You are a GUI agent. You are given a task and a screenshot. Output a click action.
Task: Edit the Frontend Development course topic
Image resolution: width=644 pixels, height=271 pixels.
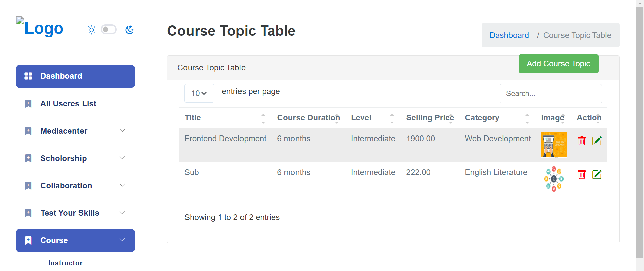[597, 141]
